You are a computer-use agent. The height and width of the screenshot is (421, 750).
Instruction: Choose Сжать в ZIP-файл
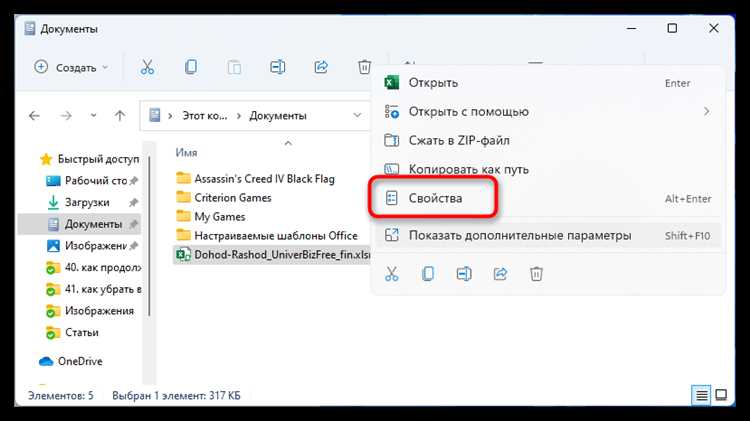click(548, 141)
